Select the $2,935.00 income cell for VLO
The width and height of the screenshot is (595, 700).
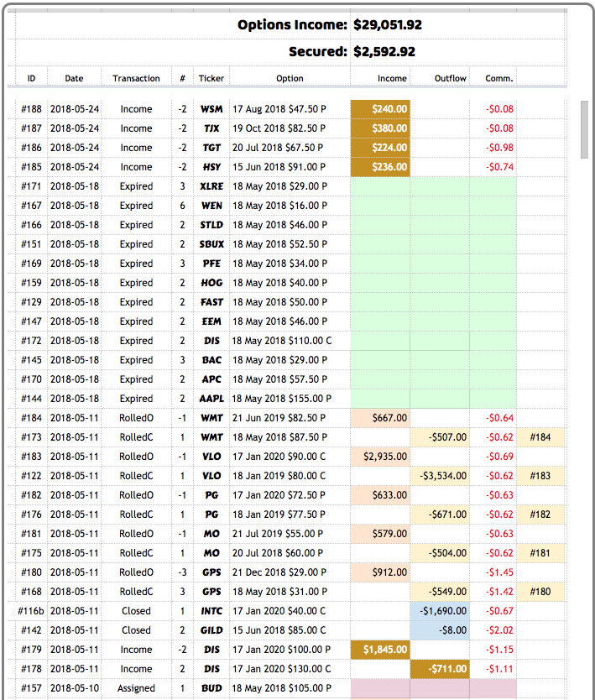point(380,457)
